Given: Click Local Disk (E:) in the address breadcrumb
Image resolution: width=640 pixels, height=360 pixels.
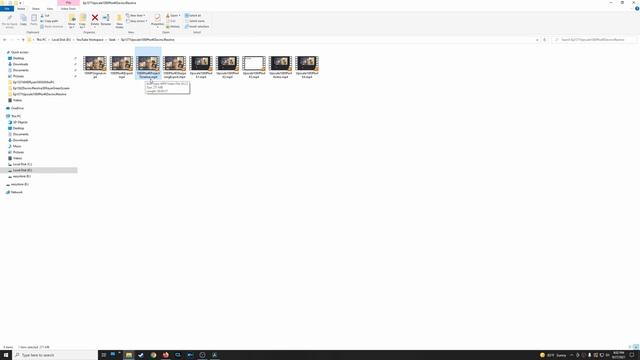Looking at the screenshot, I should click(61, 40).
